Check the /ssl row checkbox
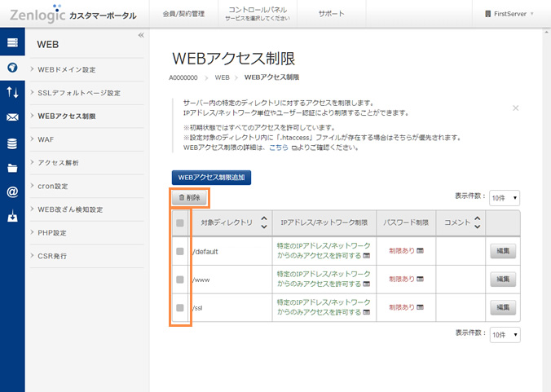Viewport: 551px width, 392px height. click(x=180, y=308)
